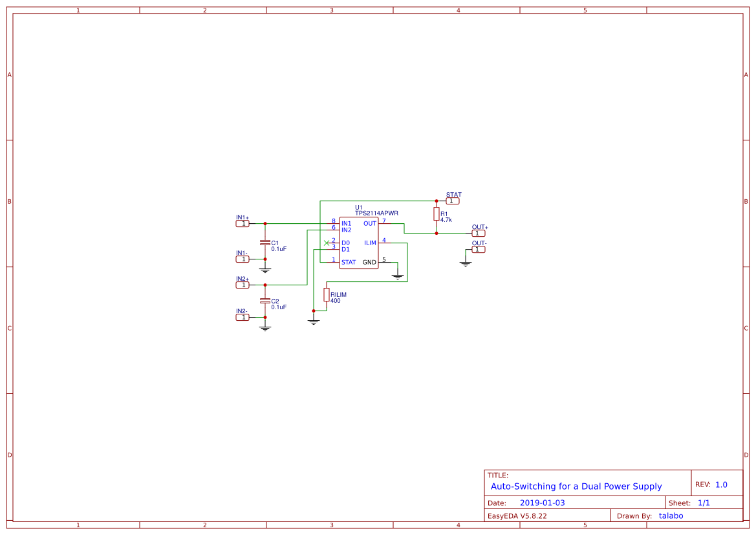Click the IN2+ port flag
This screenshot has width=756, height=535.
click(244, 284)
